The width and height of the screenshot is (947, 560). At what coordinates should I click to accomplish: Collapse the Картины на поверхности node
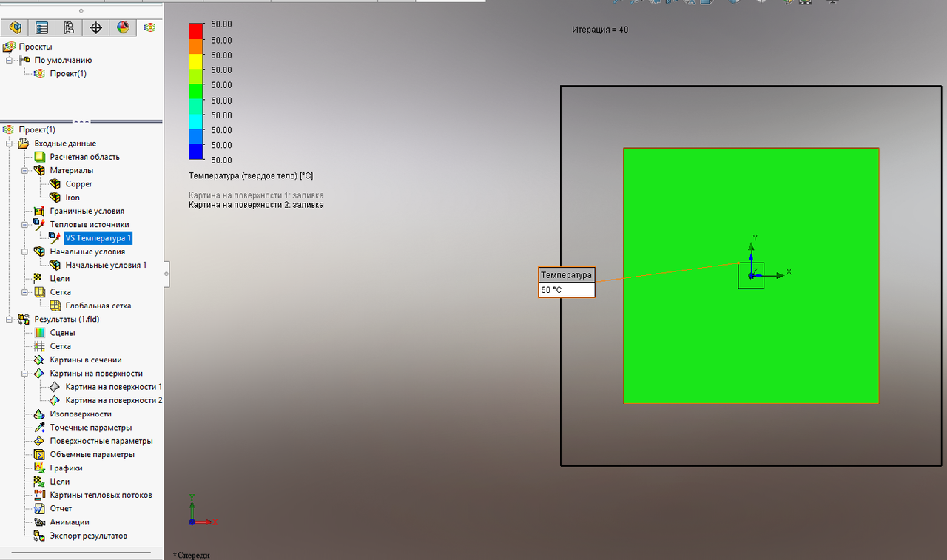[24, 374]
